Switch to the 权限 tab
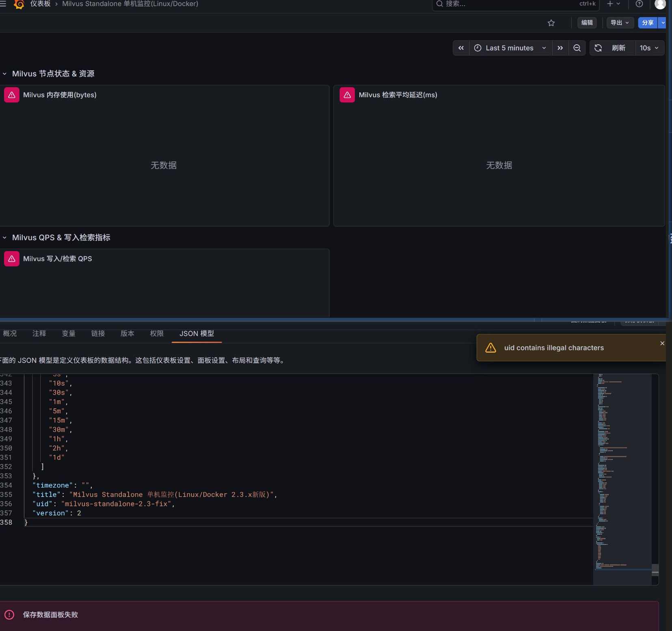Screen dimensions: 672x631 tap(157, 334)
